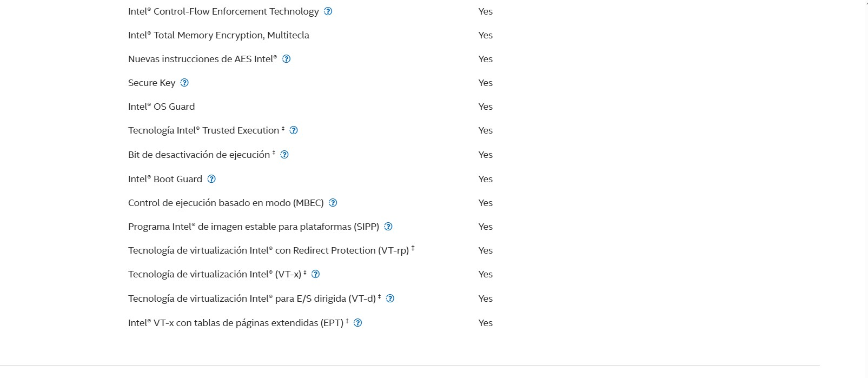Show info for VT-d E/S dirigida

pyautogui.click(x=390, y=299)
